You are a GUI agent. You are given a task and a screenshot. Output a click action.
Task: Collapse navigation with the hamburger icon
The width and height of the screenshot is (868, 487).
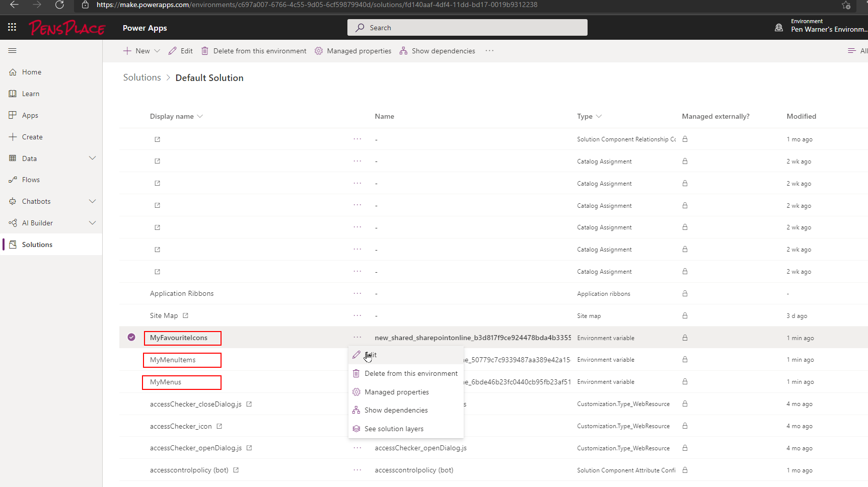pyautogui.click(x=12, y=50)
